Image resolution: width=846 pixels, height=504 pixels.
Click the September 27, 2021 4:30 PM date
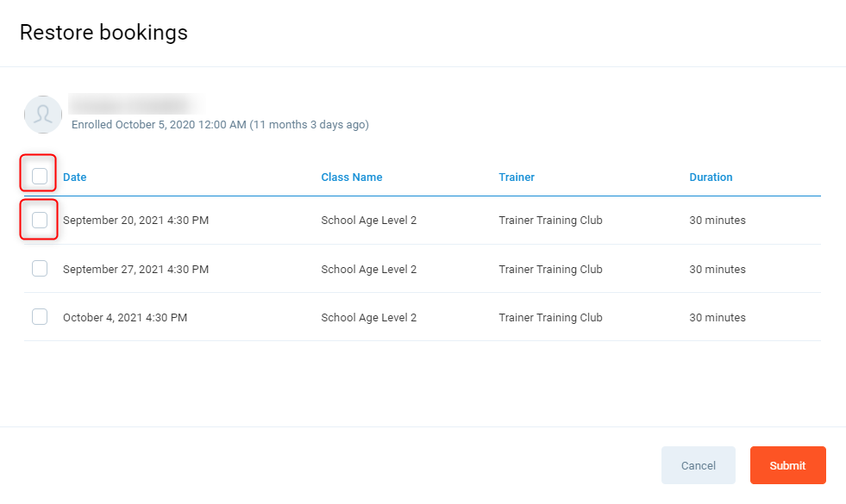[x=135, y=270]
